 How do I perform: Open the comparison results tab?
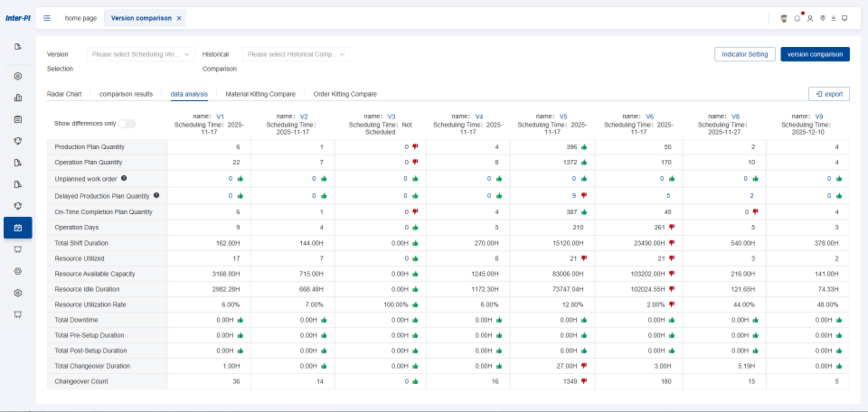click(x=126, y=94)
